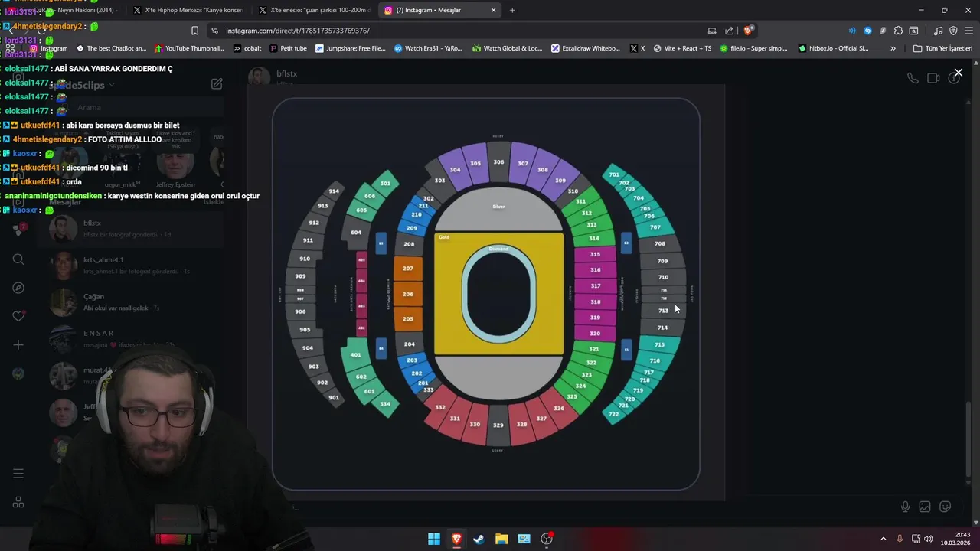Open site information icon beside URL
Screen dimensions: 980x551
click(214, 31)
